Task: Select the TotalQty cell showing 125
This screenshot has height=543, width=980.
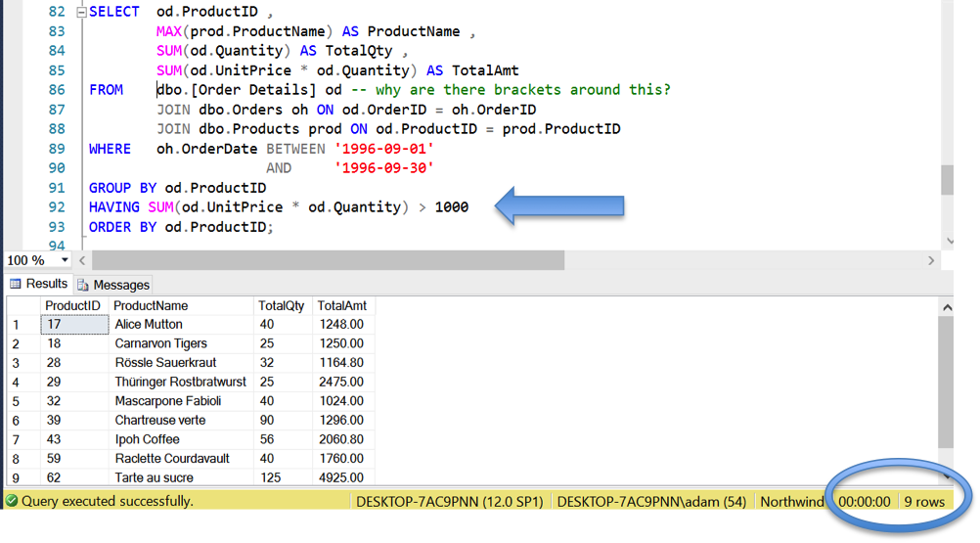Action: coord(283,477)
